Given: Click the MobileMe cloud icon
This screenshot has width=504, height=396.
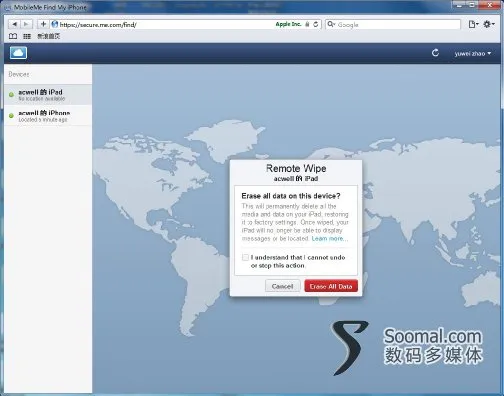Looking at the screenshot, I should pos(18,53).
